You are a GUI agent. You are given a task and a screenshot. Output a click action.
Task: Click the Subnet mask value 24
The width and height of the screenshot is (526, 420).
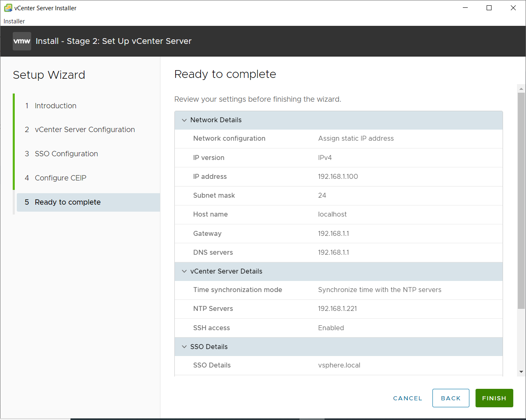(x=322, y=196)
